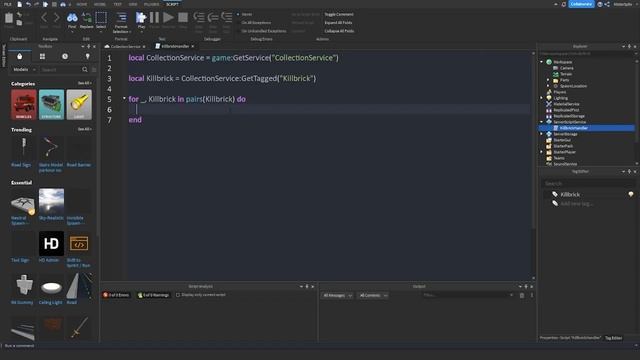Viewport: 640px width, 360px height.
Task: Click the notifications bell icon
Action: (564, 4)
